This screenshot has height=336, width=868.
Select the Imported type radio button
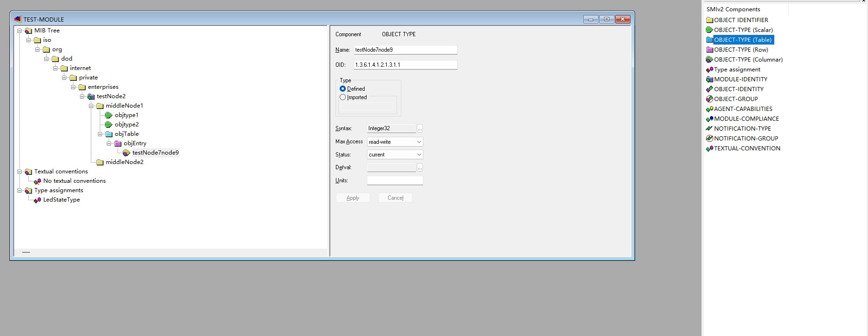(x=342, y=97)
